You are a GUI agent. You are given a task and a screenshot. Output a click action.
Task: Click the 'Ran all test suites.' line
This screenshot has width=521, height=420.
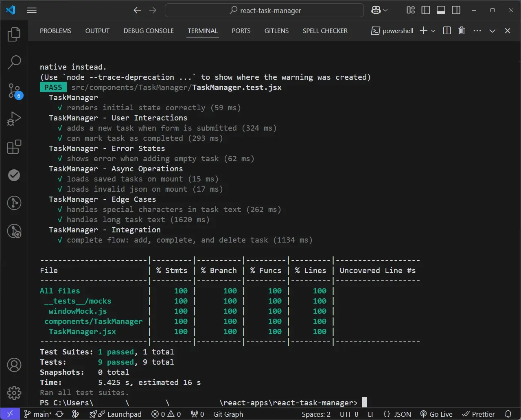(x=84, y=393)
